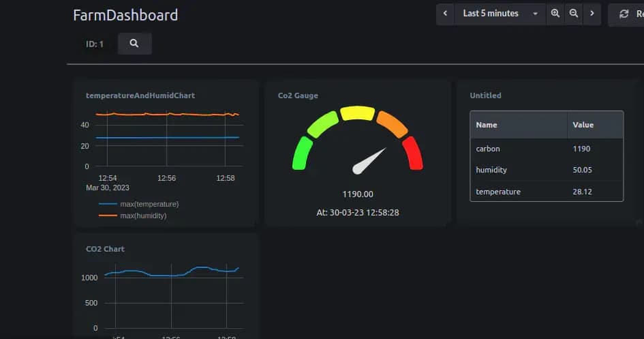Open the Last 5 minutes dropdown
The image size is (644, 339).
coord(500,14)
